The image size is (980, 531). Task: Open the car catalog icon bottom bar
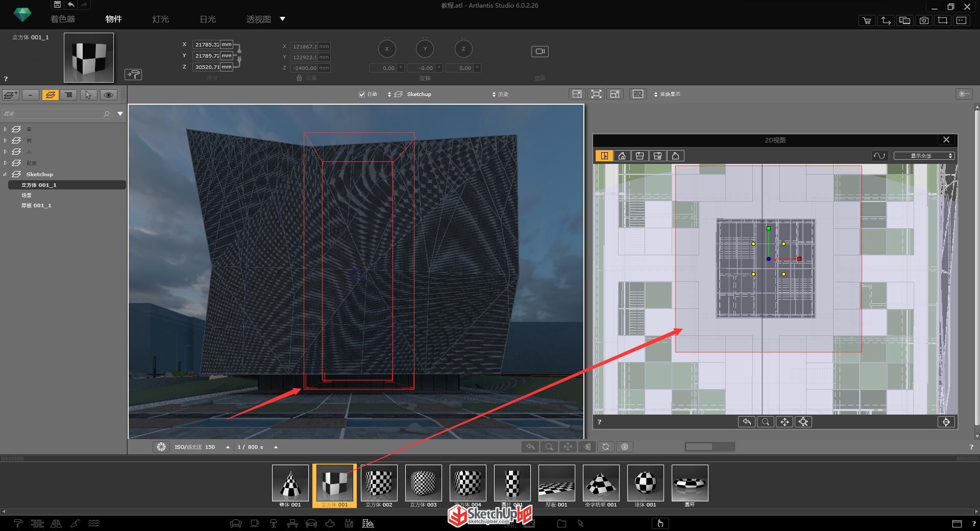pos(311,523)
